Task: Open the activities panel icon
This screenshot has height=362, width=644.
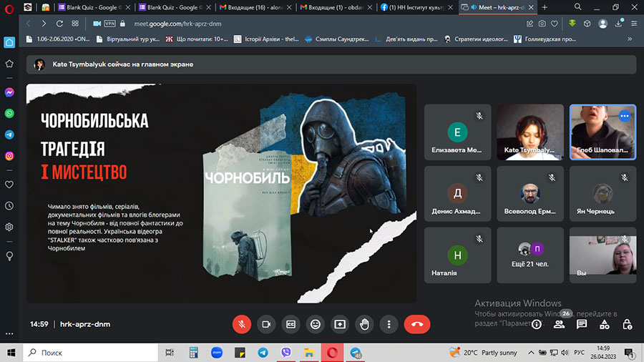Action: [605, 325]
